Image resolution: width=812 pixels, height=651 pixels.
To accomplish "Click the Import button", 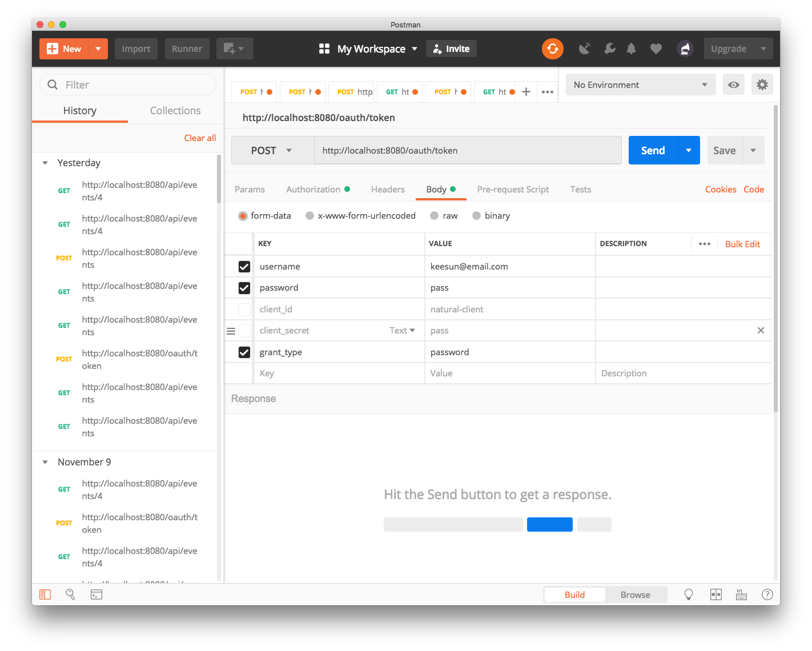I will (136, 49).
